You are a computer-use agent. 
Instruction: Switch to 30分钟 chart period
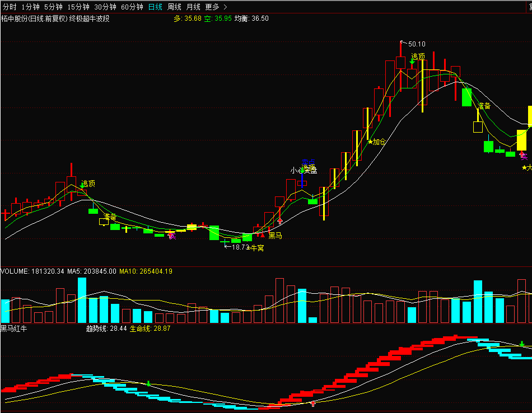(105, 7)
